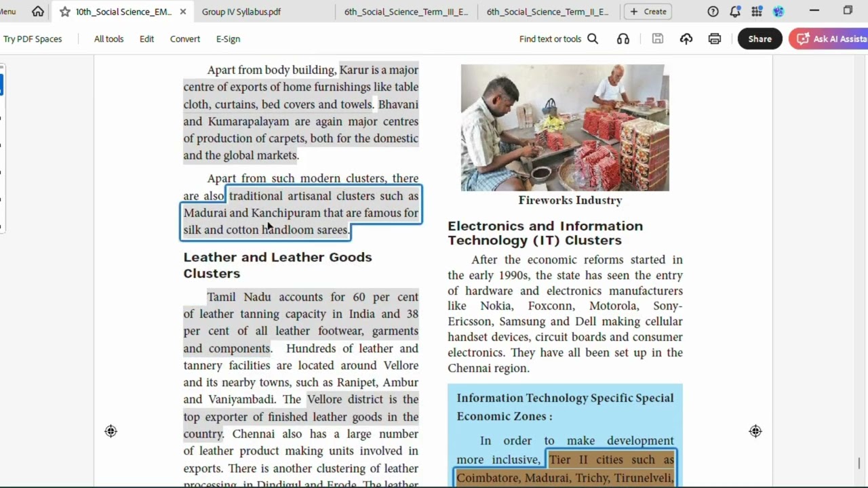Click the headphones read aloud icon

623,39
